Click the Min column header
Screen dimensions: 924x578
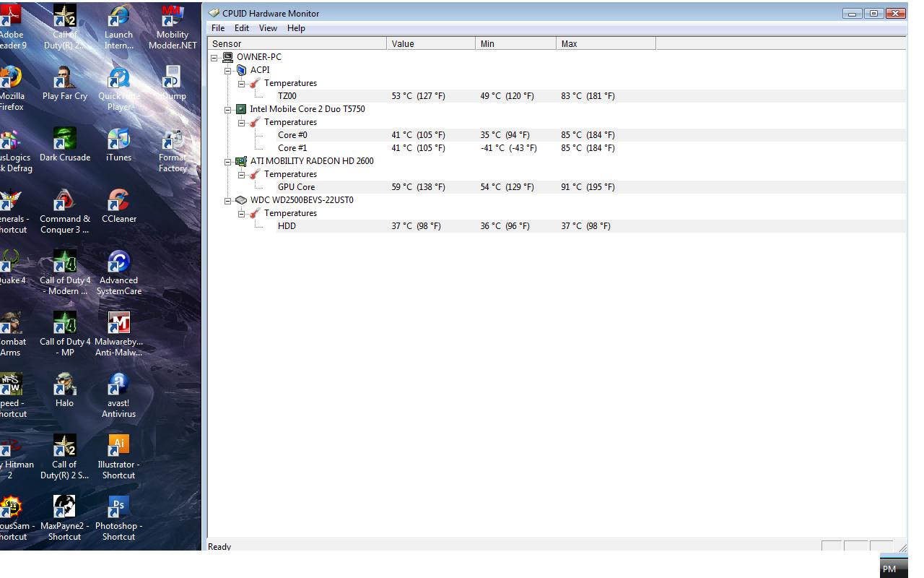tap(516, 44)
